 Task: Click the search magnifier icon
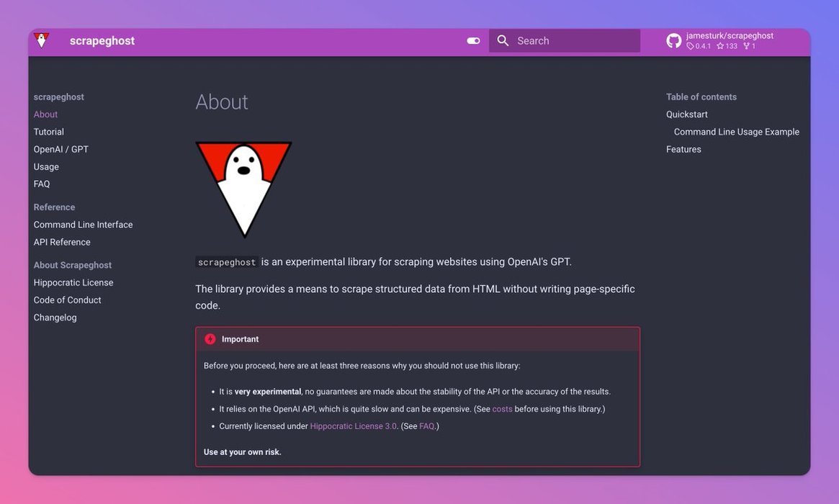click(x=503, y=41)
